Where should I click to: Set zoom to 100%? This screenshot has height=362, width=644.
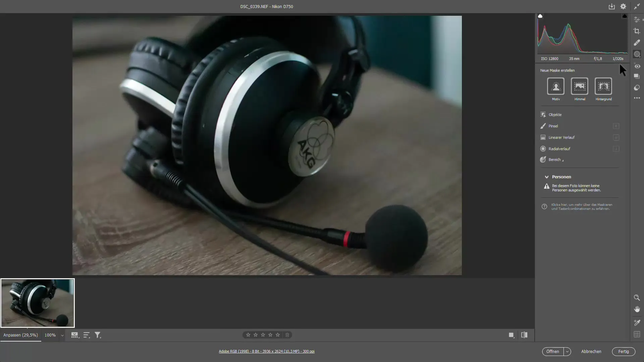click(50, 335)
